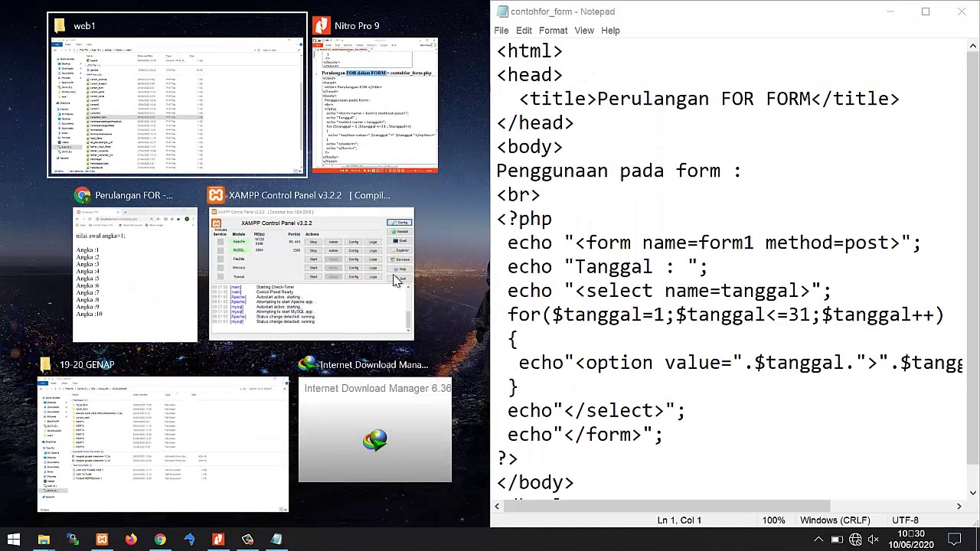Close the Notepad window

coord(962,11)
